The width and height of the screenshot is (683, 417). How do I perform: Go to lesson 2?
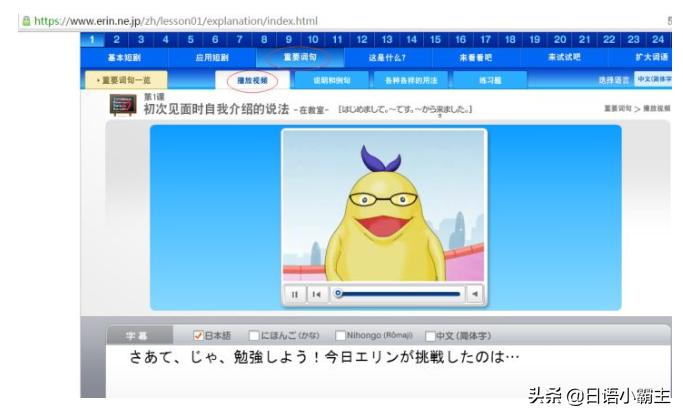[x=116, y=40]
